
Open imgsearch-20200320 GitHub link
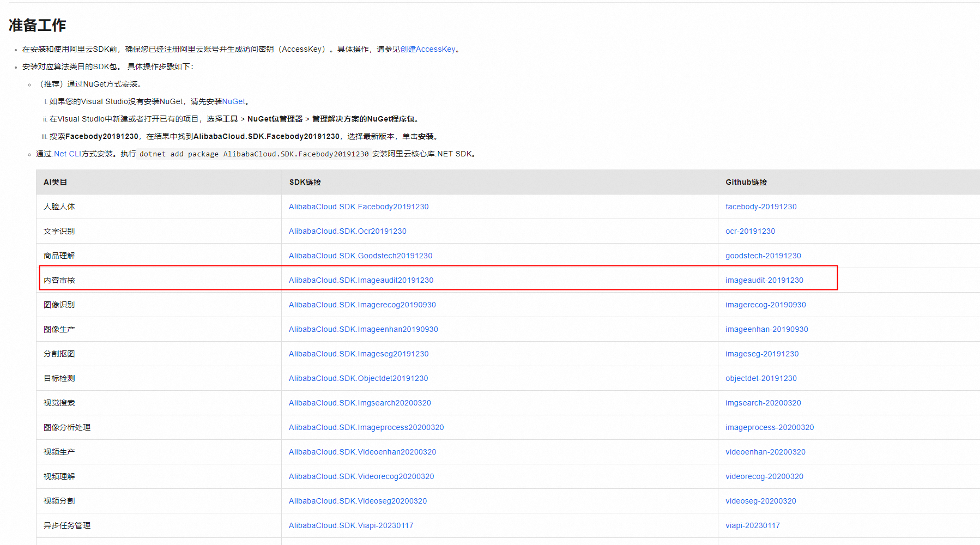[763, 403]
